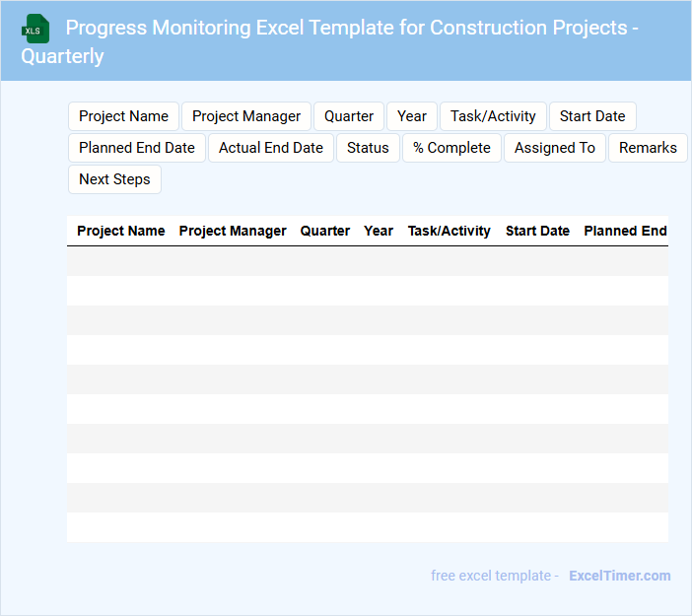Select the Next Steps tag
692x616 pixels.
click(x=114, y=179)
